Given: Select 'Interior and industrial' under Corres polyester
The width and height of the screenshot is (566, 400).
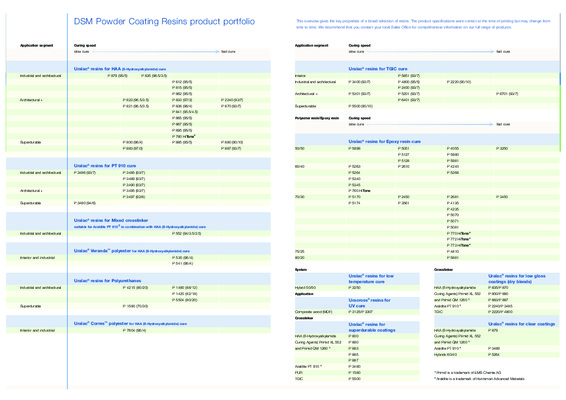Looking at the screenshot, I should click(x=37, y=330).
